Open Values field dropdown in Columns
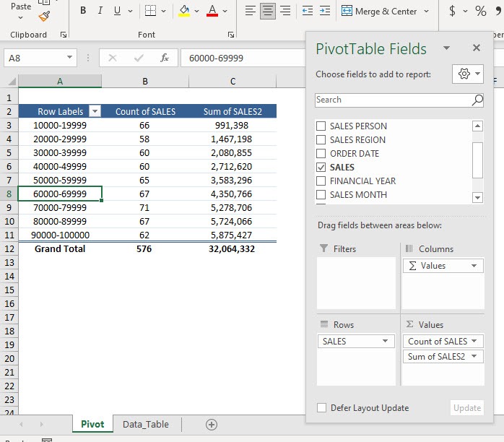The image size is (504, 442). tap(474, 266)
